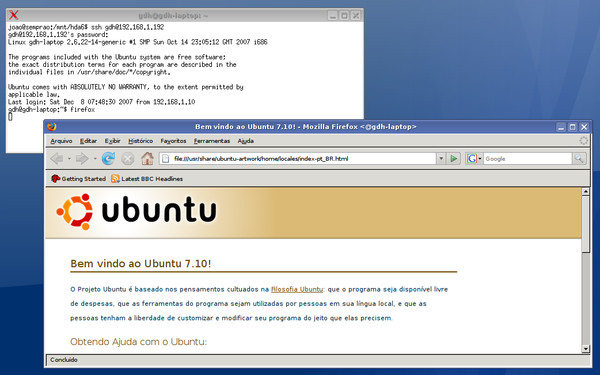The image size is (600, 375).
Task: Go to the Home page icon
Action: tap(147, 158)
